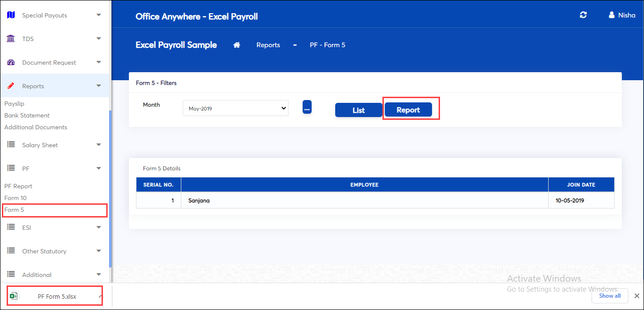
Task: Close the downloads bar
Action: (x=636, y=296)
